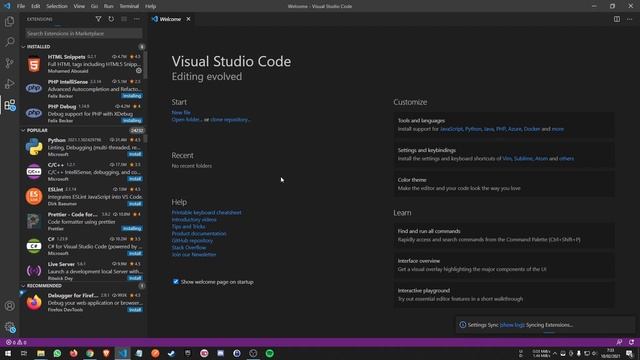The image size is (640, 360).
Task: Open the GitHub repository link
Action: click(192, 240)
